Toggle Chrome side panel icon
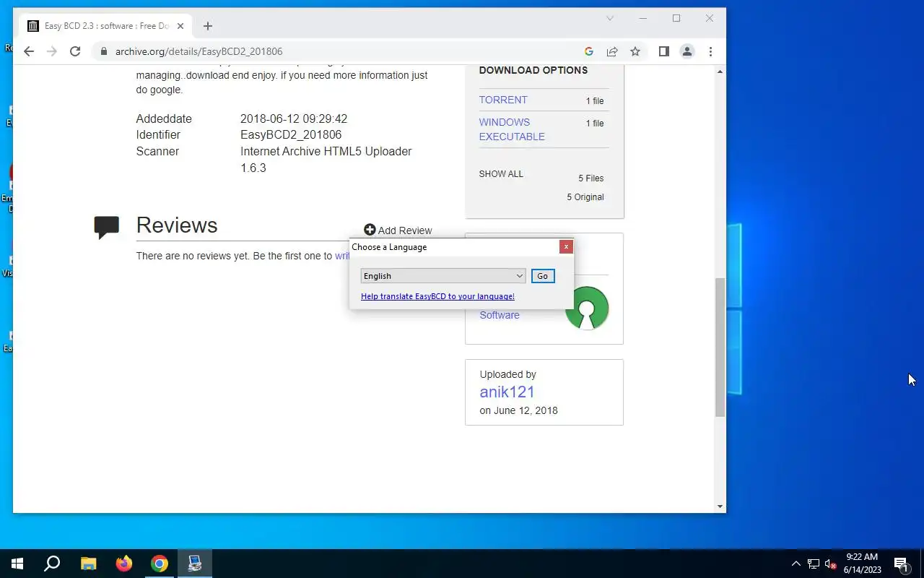Image resolution: width=924 pixels, height=578 pixels. (664, 51)
